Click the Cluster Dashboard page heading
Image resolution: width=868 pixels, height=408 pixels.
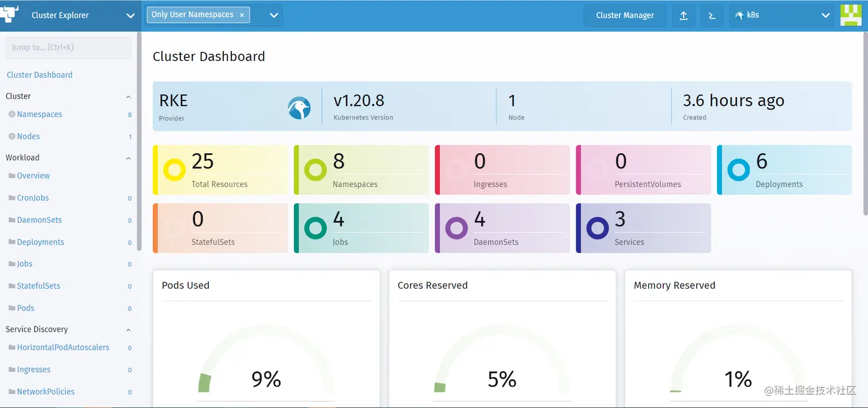pos(209,56)
